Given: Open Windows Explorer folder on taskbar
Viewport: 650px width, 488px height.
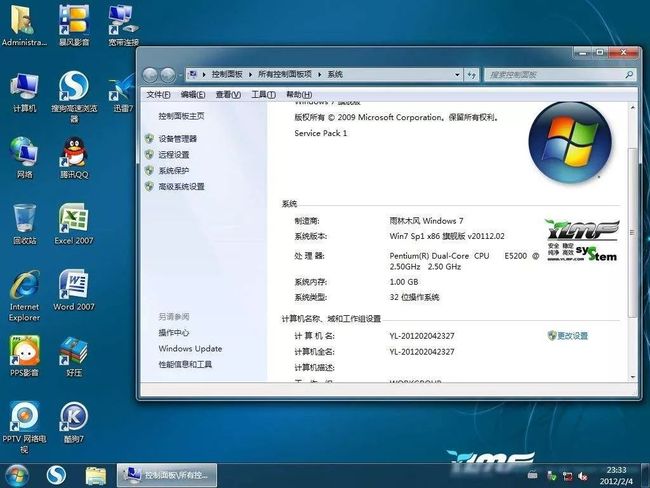Looking at the screenshot, I should 96,476.
